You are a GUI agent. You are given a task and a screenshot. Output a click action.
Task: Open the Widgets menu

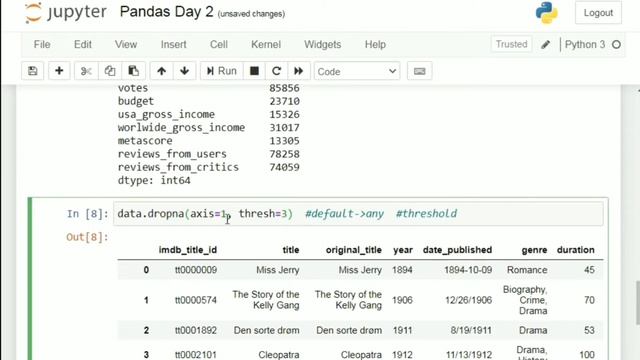[322, 44]
